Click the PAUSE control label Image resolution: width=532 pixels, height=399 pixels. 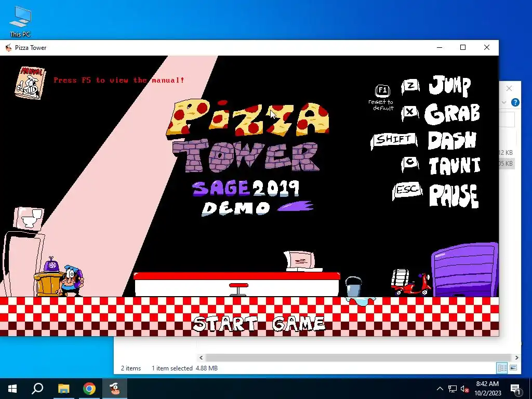coord(454,195)
